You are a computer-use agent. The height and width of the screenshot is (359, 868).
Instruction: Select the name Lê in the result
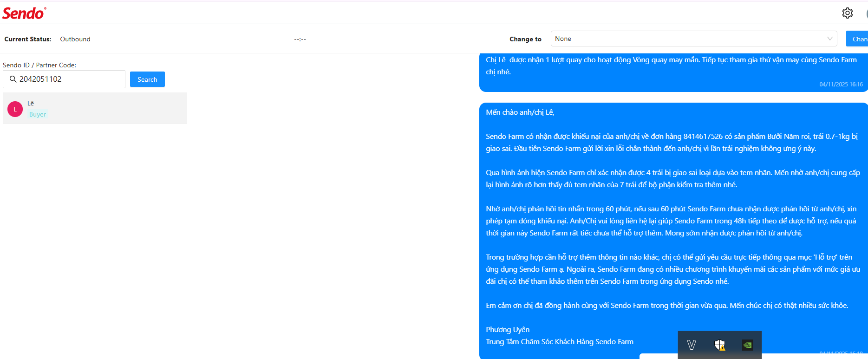click(x=31, y=103)
